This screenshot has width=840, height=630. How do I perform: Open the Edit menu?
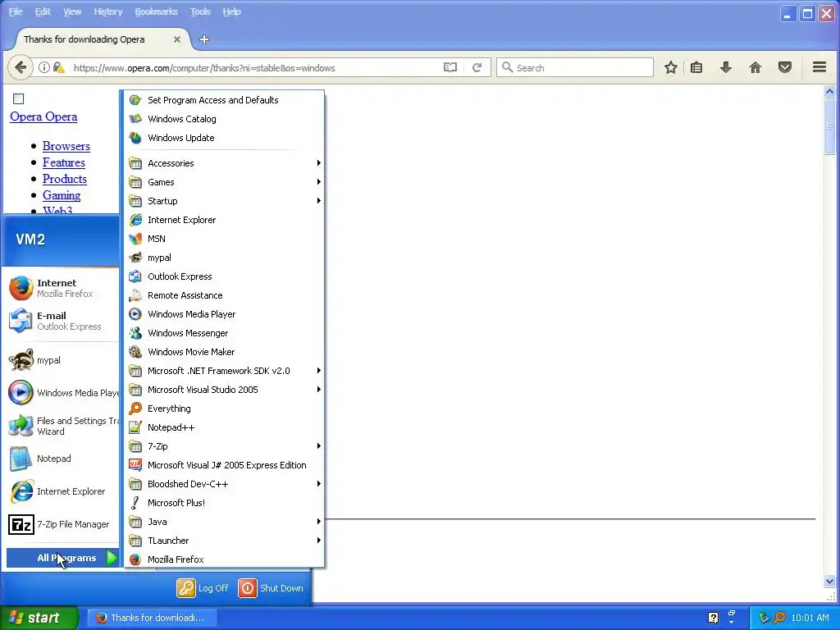pos(43,11)
